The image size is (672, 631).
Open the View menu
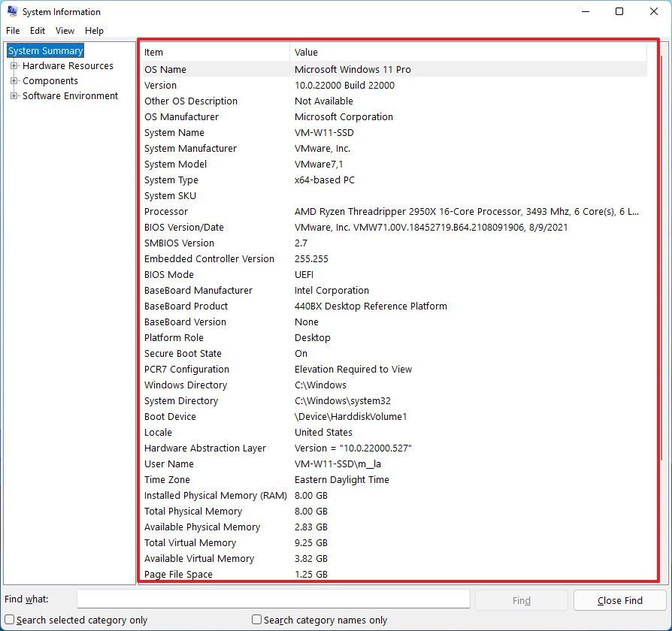point(65,30)
